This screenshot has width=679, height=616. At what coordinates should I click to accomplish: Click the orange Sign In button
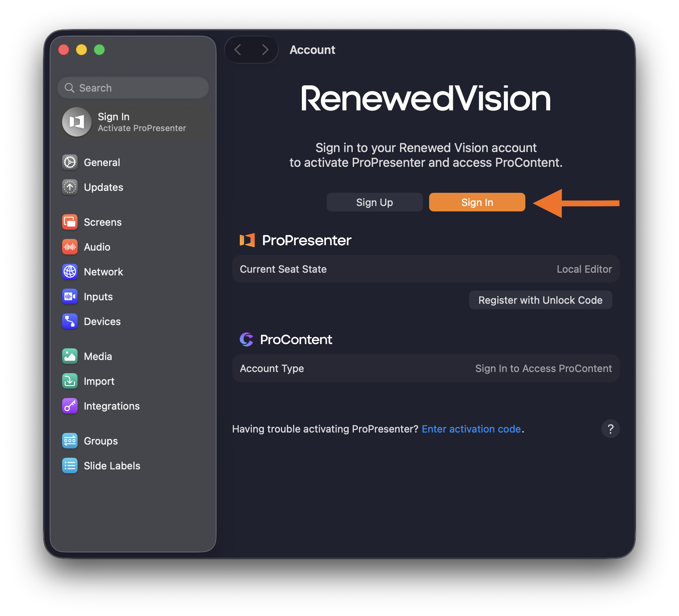click(477, 202)
